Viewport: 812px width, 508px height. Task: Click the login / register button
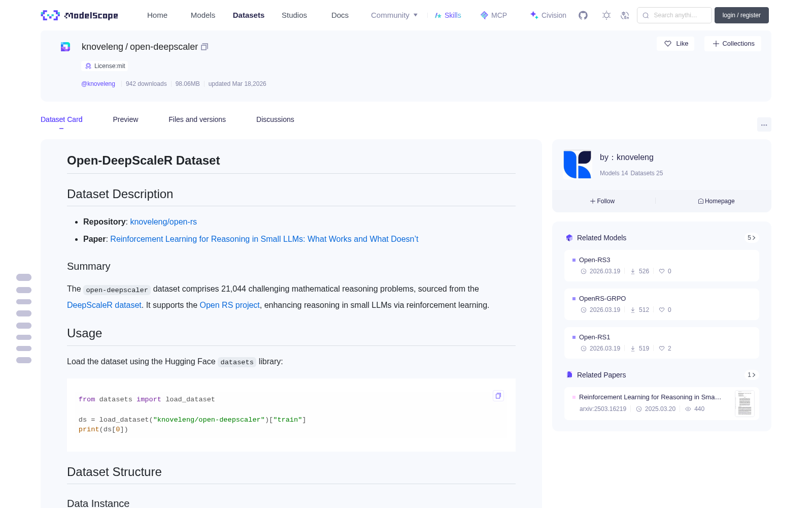(x=741, y=15)
